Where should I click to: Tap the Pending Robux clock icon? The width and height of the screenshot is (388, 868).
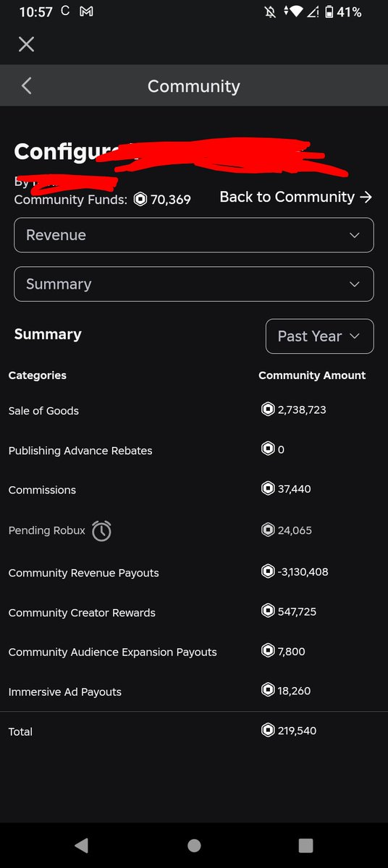[x=101, y=531]
